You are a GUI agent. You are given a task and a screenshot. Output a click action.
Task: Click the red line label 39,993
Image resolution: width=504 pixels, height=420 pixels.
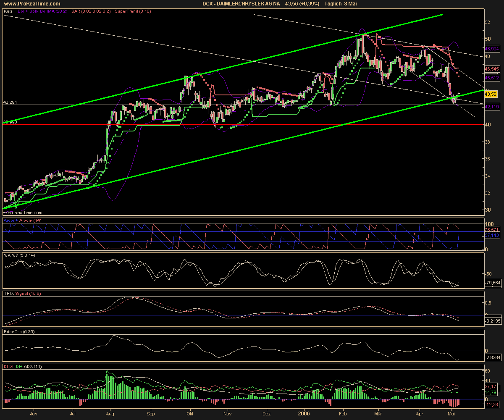pos(10,122)
